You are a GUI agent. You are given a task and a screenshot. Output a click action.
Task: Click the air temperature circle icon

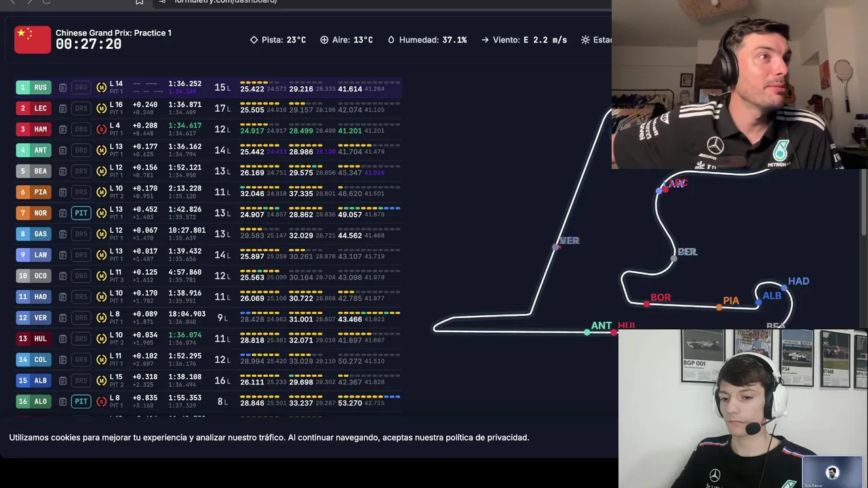coord(324,40)
